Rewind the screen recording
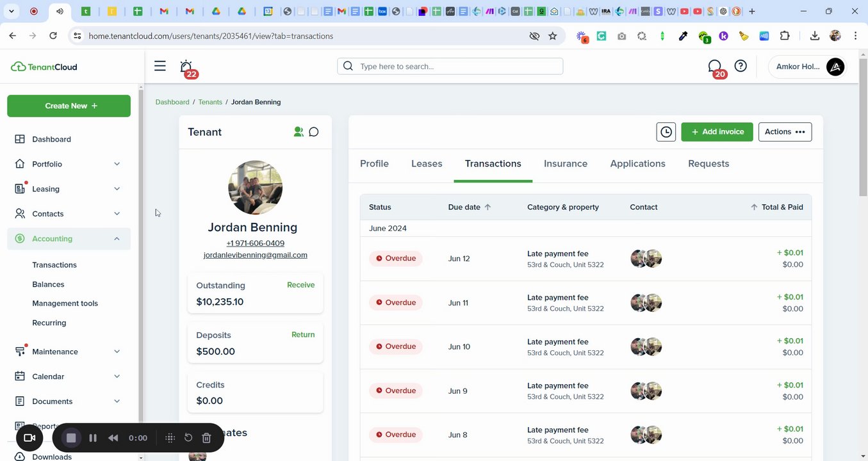The width and height of the screenshot is (868, 461). [113, 438]
